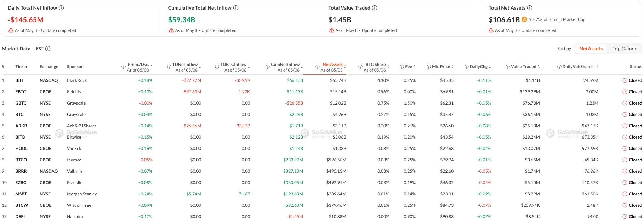Toggle NetAssets column sort arrows
The height and width of the screenshot is (223, 644).
[345, 67]
